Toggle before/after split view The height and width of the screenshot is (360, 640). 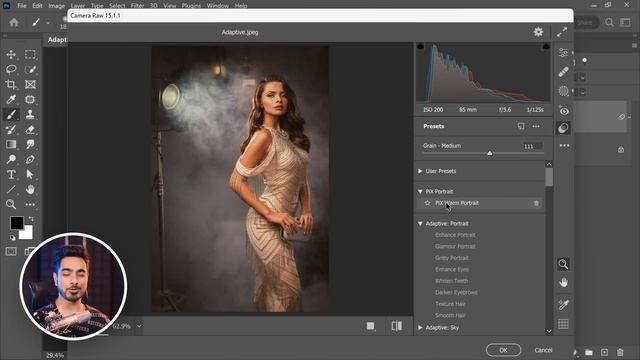click(x=397, y=326)
